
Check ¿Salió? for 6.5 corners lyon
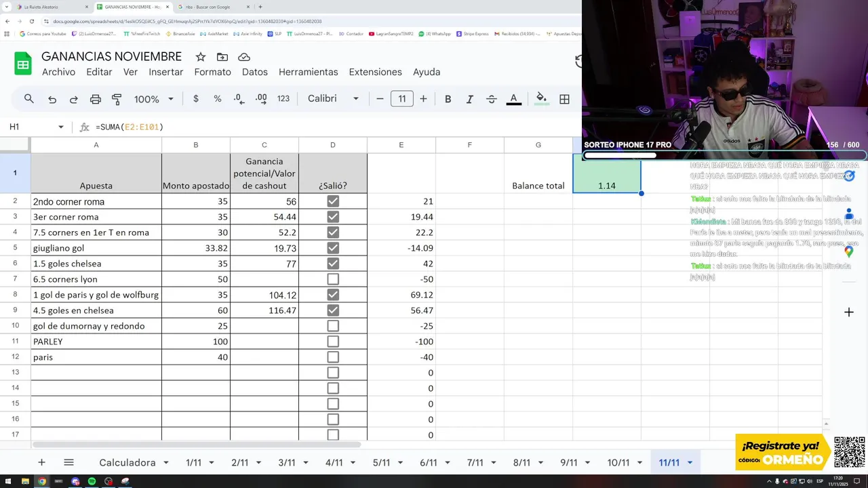pos(333,279)
